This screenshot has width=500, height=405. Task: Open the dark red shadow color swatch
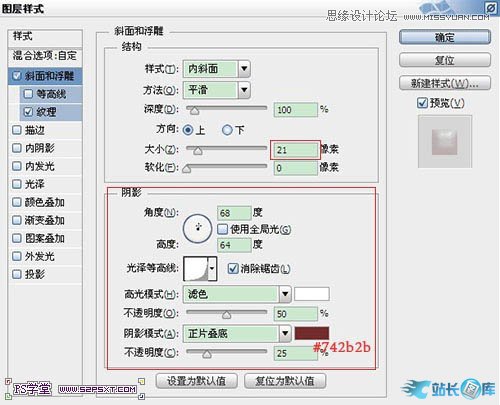tap(312, 333)
